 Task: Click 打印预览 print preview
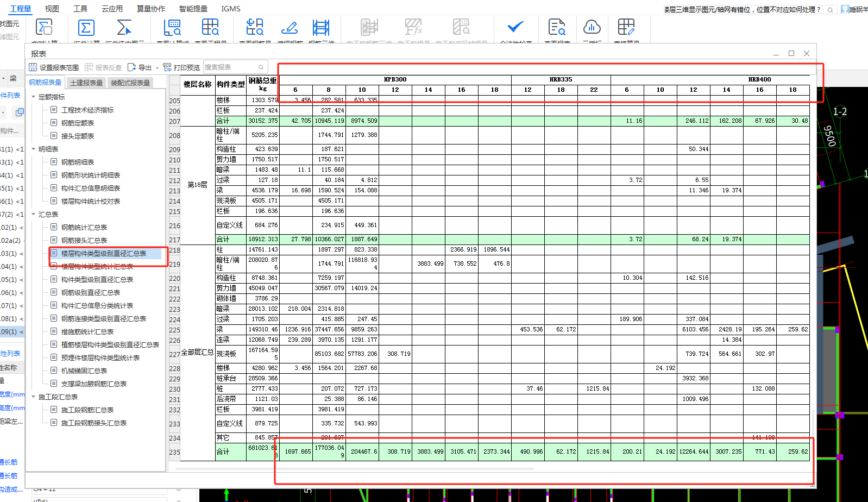[x=181, y=67]
